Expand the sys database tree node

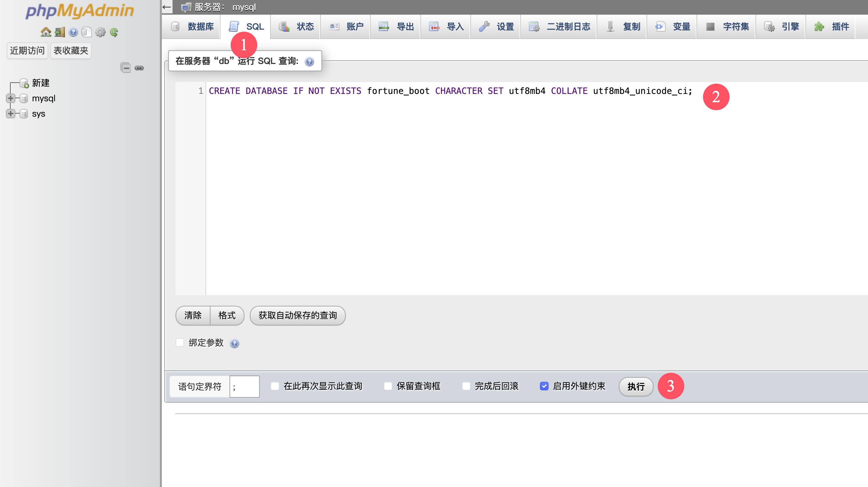pos(10,114)
